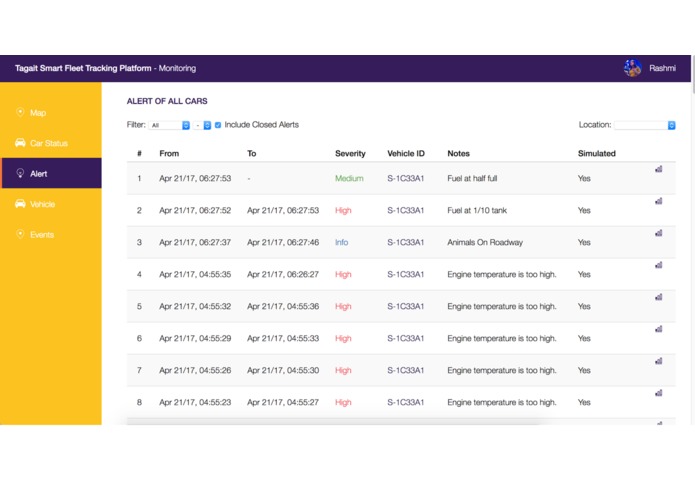This screenshot has height=494, width=695.
Task: Click 'ALERT OF ALL CARS' heading
Action: point(167,101)
